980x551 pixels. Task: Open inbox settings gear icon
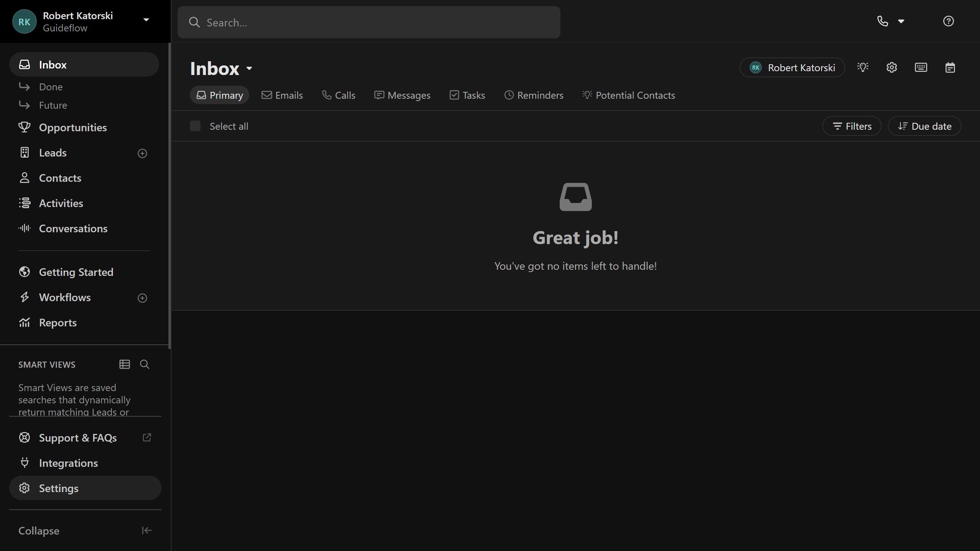892,67
